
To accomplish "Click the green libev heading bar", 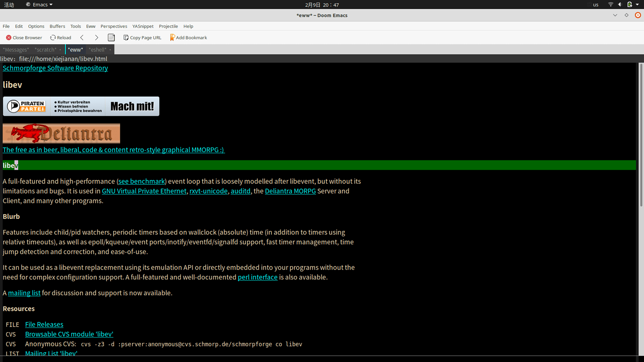I will click(319, 166).
